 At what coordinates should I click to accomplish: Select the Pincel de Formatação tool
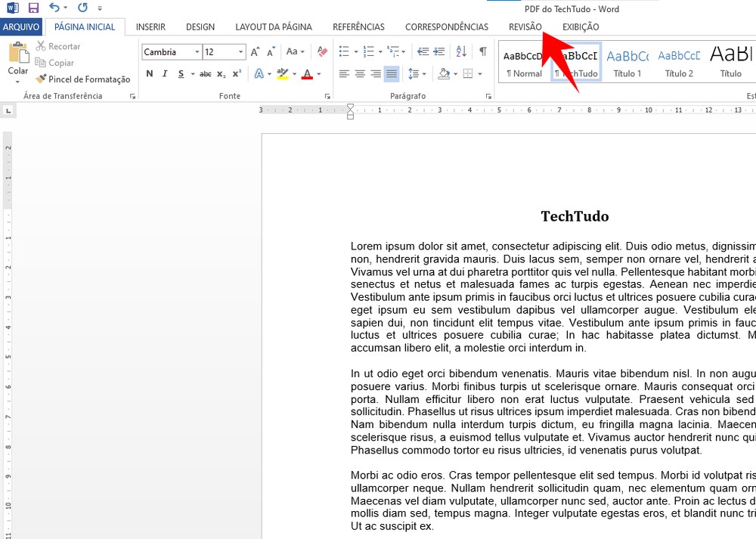click(83, 79)
